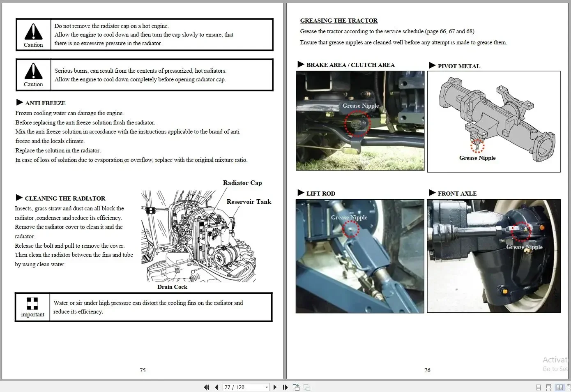The image size is (571, 392).
Task: Jump to the last page
Action: pos(285,387)
